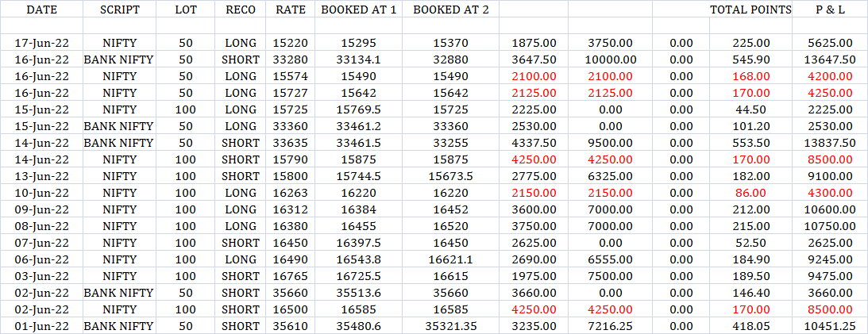Click amount cell 9500.00
Screen dimensions: 868x334
611,143
